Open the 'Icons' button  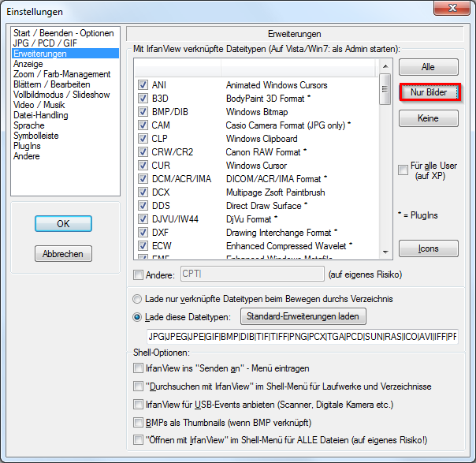tap(429, 248)
